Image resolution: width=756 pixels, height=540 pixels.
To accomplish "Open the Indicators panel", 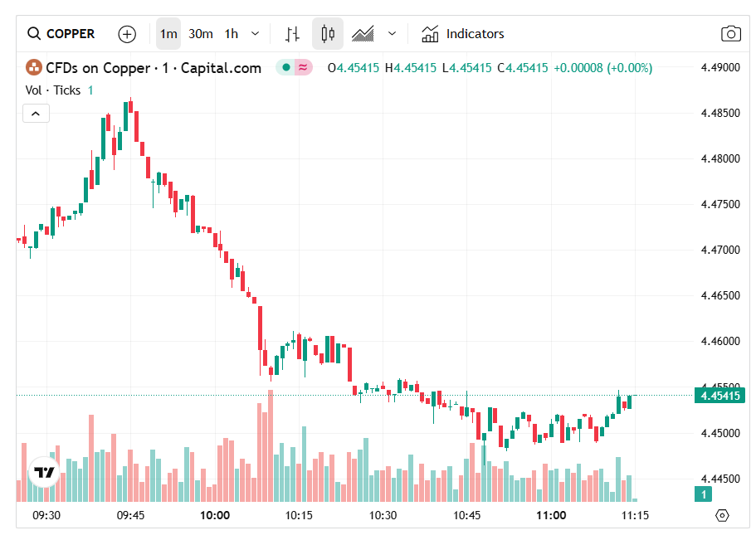I will [462, 34].
